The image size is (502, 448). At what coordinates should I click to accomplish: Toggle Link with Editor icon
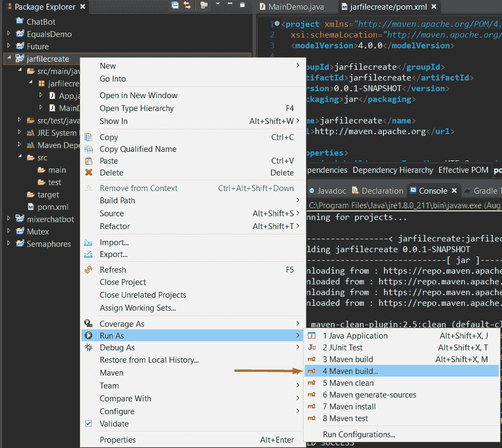tap(187, 5)
